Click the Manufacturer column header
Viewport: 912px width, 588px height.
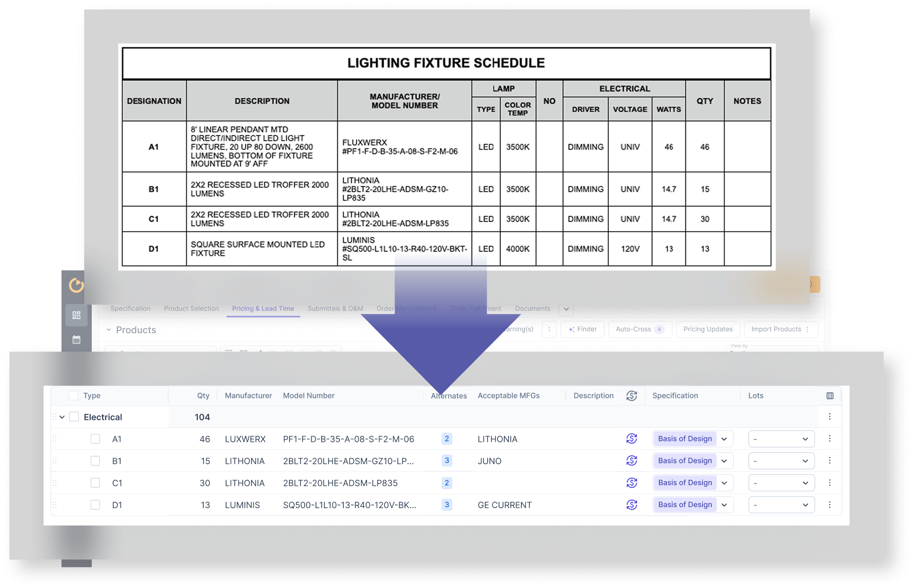[x=248, y=396]
